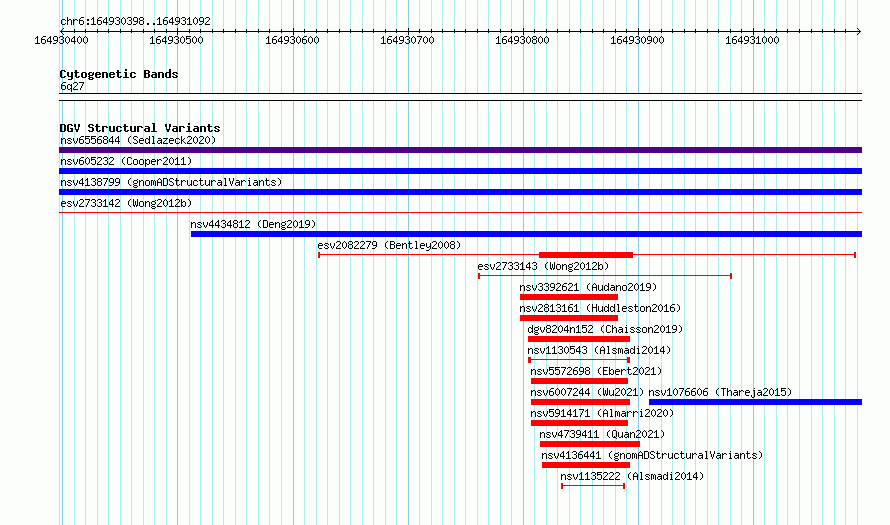Open the nsv605232 (Cooper2011) label
This screenshot has width=890, height=525.
[126, 161]
